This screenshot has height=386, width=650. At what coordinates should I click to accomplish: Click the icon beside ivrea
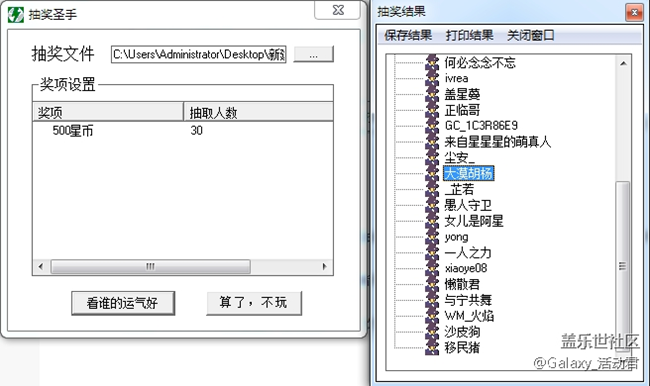point(432,78)
